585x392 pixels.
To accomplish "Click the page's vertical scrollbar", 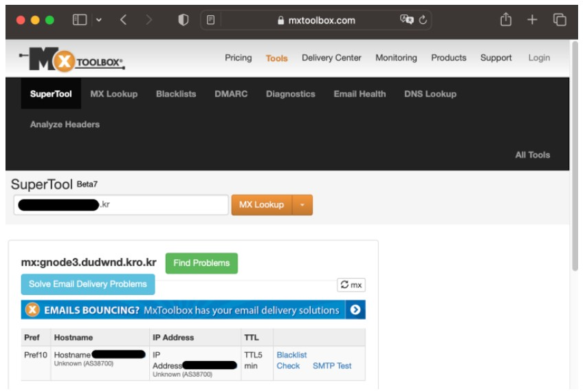I will click(x=575, y=156).
